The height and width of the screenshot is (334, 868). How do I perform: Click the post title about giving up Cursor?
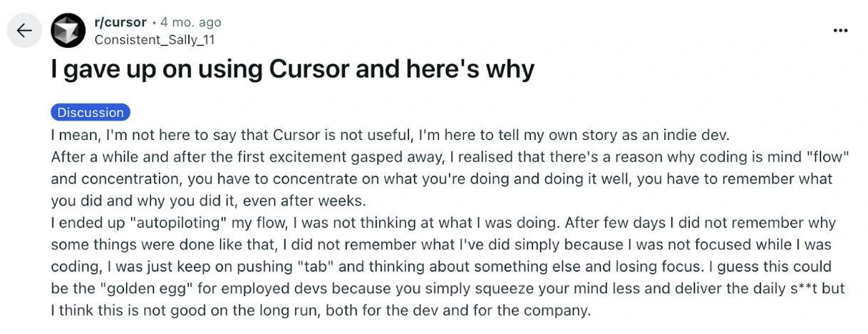pyautogui.click(x=292, y=69)
